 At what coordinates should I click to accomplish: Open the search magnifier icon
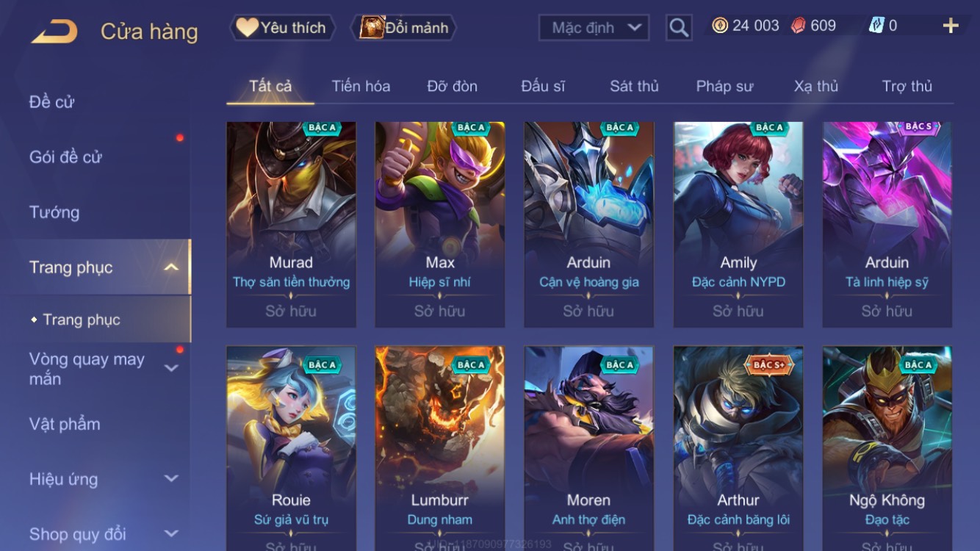(679, 28)
